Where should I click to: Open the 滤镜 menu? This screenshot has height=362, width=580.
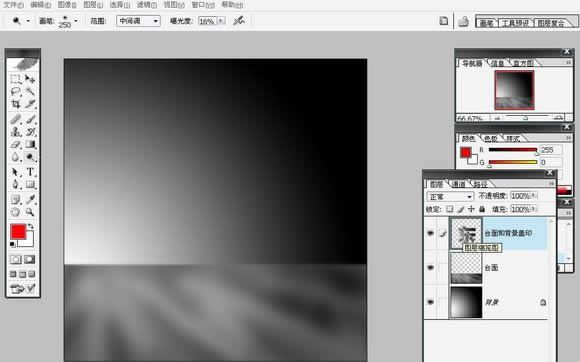coord(147,5)
